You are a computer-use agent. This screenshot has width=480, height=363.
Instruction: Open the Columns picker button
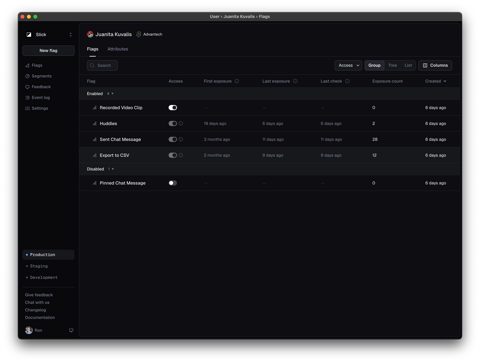(x=435, y=66)
